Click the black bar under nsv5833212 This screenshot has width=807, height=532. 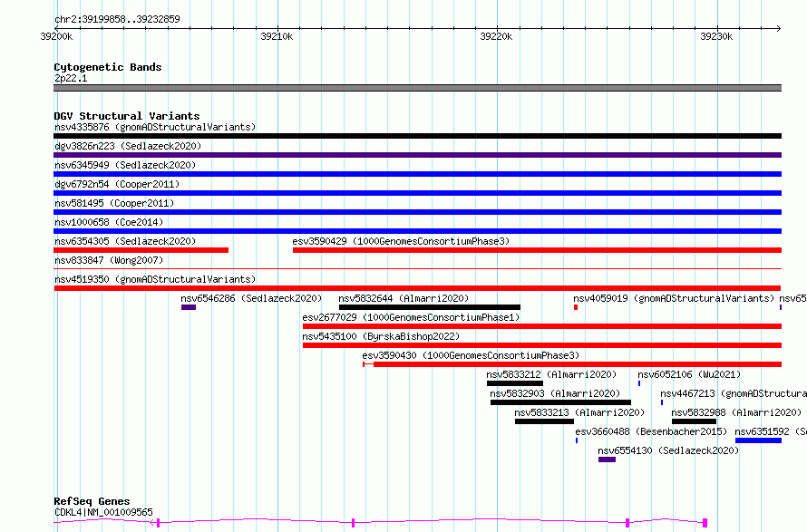pos(515,384)
